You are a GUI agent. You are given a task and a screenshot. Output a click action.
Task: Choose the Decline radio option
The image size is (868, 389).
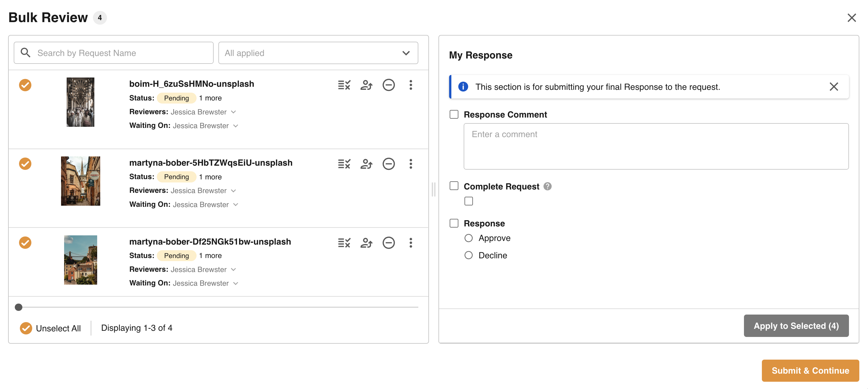468,255
